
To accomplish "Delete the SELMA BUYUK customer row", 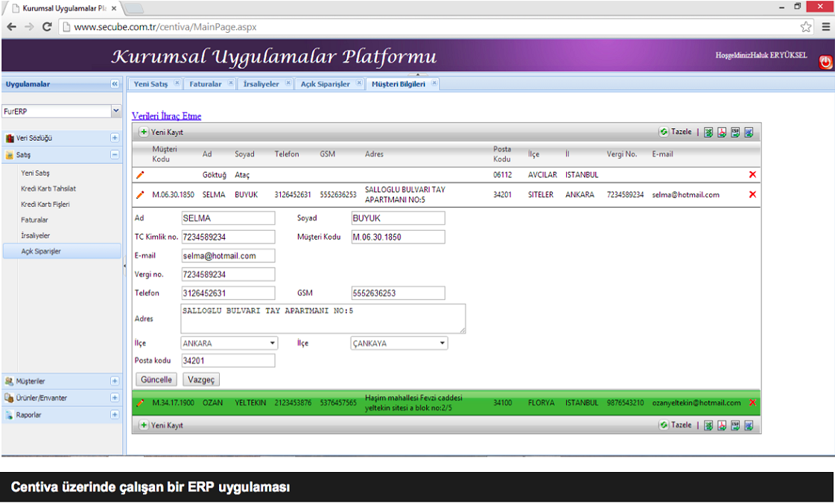I will point(752,194).
